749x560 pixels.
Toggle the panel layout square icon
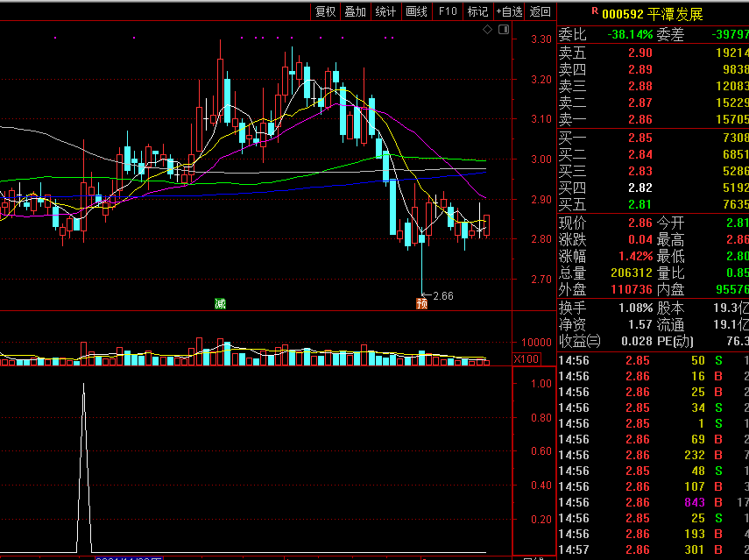pos(504,30)
